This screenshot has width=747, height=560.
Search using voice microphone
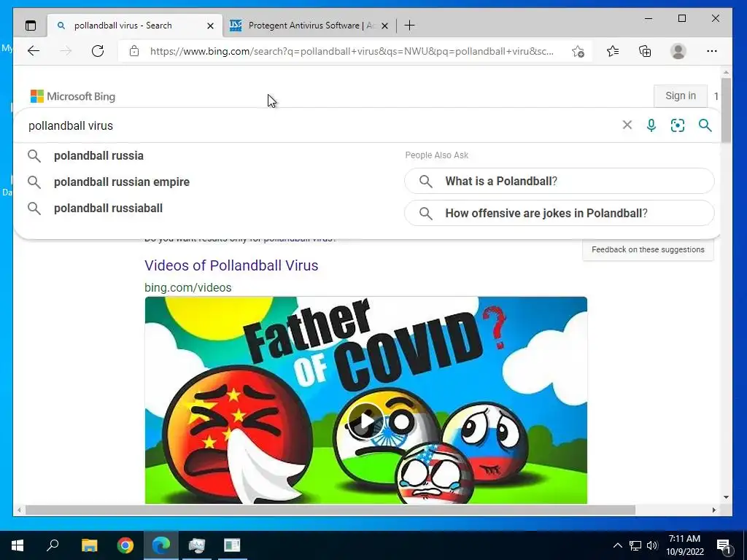pos(651,125)
